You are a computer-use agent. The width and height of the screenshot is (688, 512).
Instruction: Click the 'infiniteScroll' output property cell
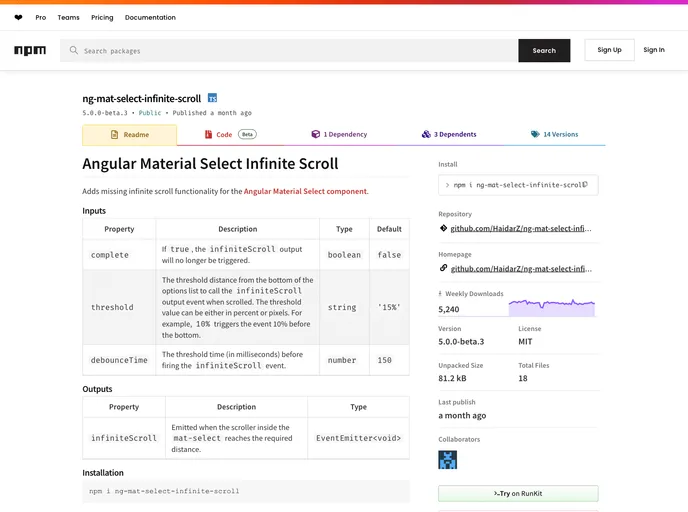124,438
